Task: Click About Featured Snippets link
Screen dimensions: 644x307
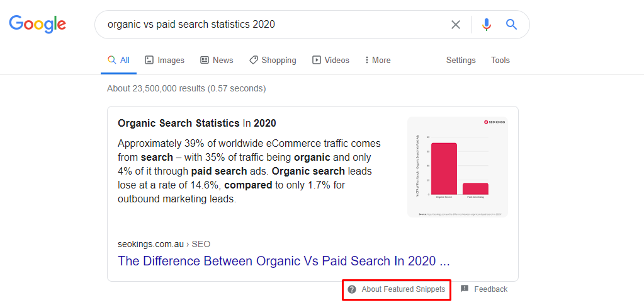Action: (403, 289)
